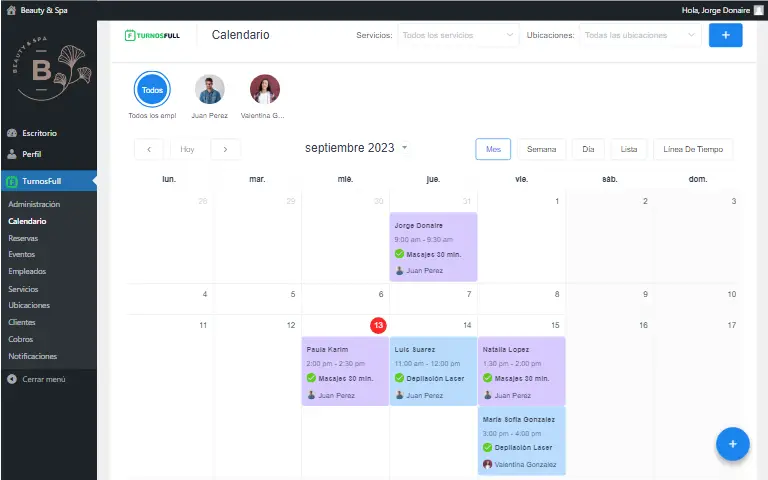Click the Hoy button
The height and width of the screenshot is (480, 768).
[x=188, y=149]
